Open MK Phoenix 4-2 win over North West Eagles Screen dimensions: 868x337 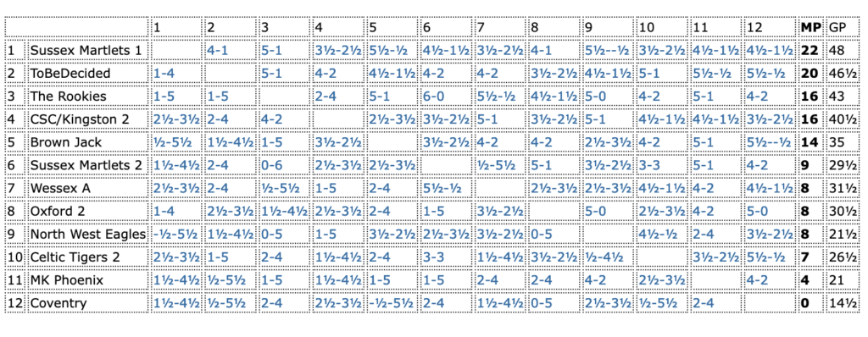[596, 280]
